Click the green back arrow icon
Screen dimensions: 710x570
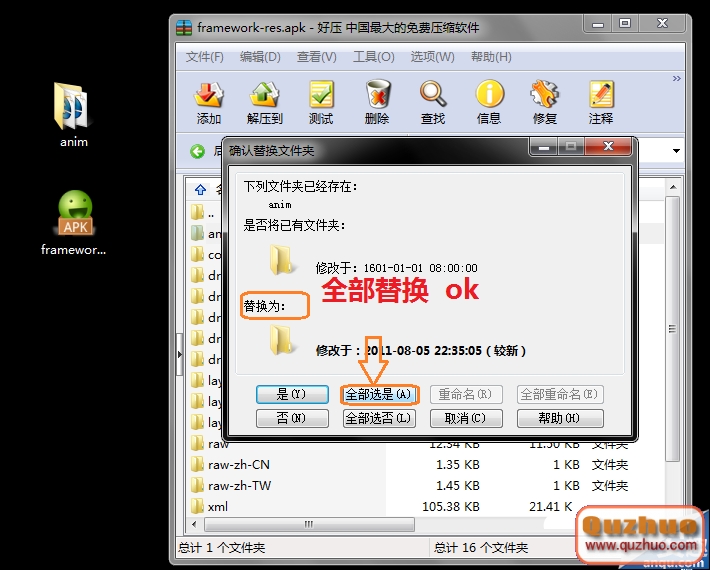tap(197, 151)
